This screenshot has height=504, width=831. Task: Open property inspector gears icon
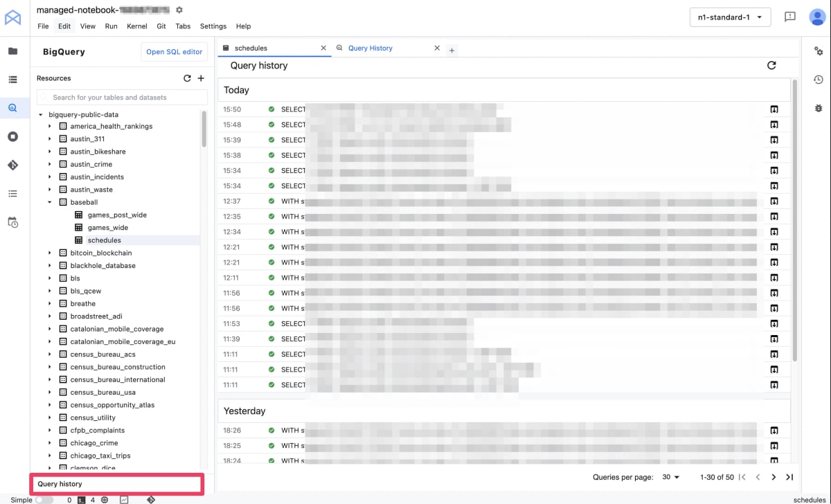[819, 51]
